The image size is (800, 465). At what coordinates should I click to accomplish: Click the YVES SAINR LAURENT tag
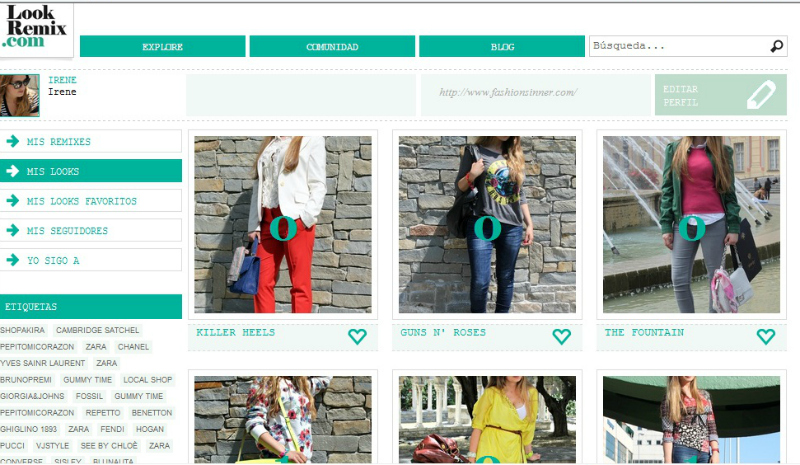(43, 363)
